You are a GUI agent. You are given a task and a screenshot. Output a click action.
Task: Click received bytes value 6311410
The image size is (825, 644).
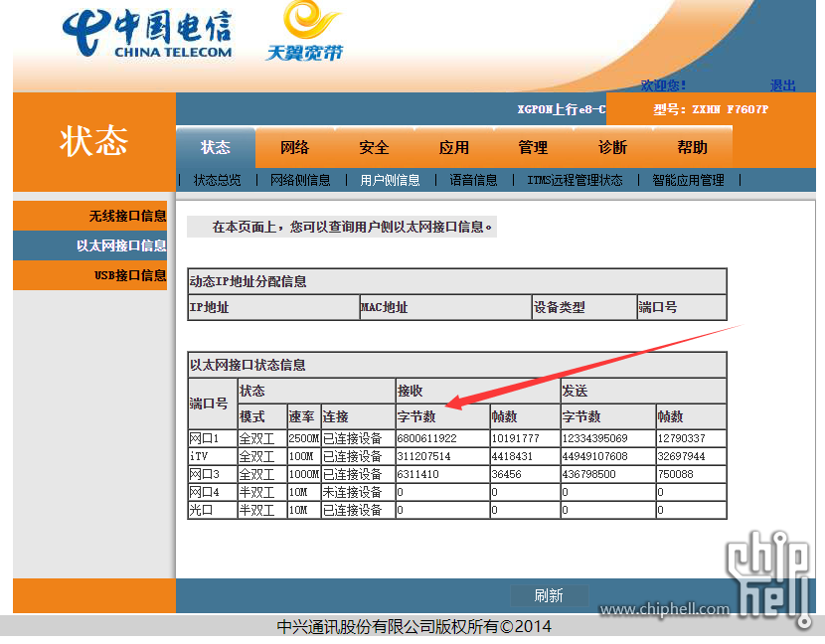click(x=417, y=474)
